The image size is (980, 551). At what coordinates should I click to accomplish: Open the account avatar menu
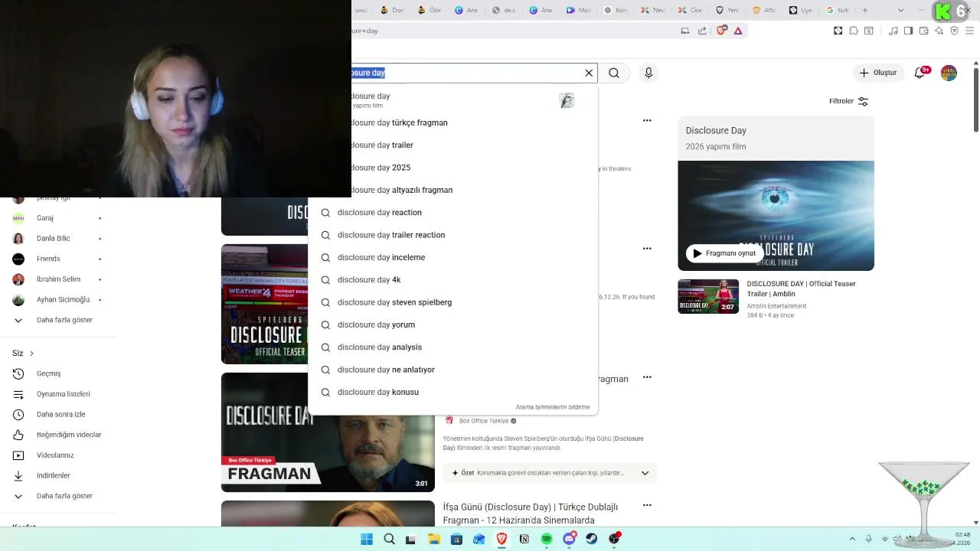pos(949,73)
